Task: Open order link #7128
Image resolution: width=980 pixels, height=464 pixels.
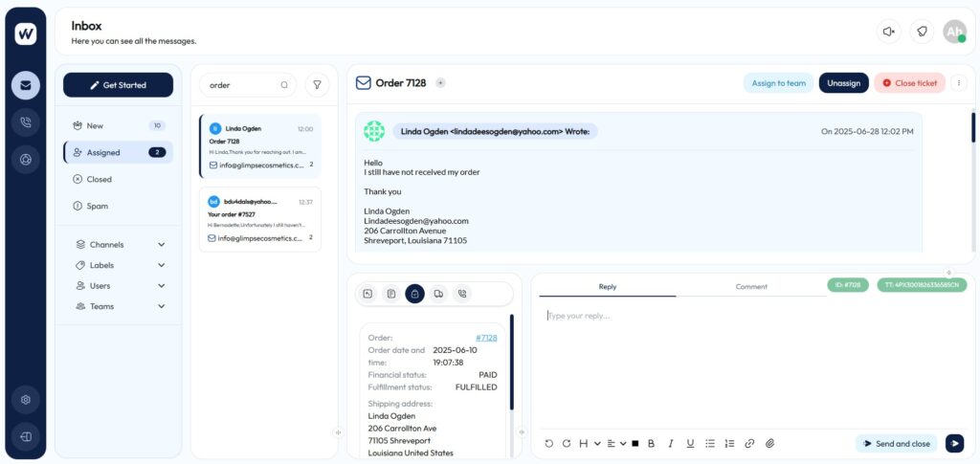Action: pos(486,337)
